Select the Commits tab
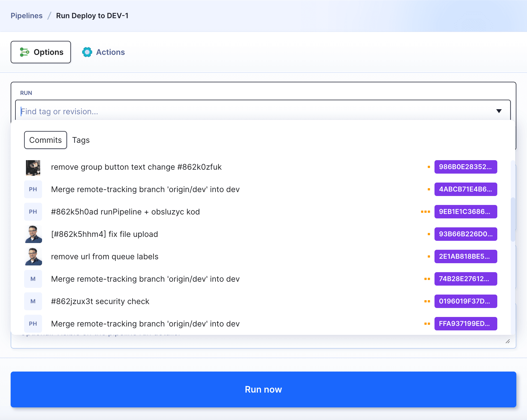 (x=45, y=140)
